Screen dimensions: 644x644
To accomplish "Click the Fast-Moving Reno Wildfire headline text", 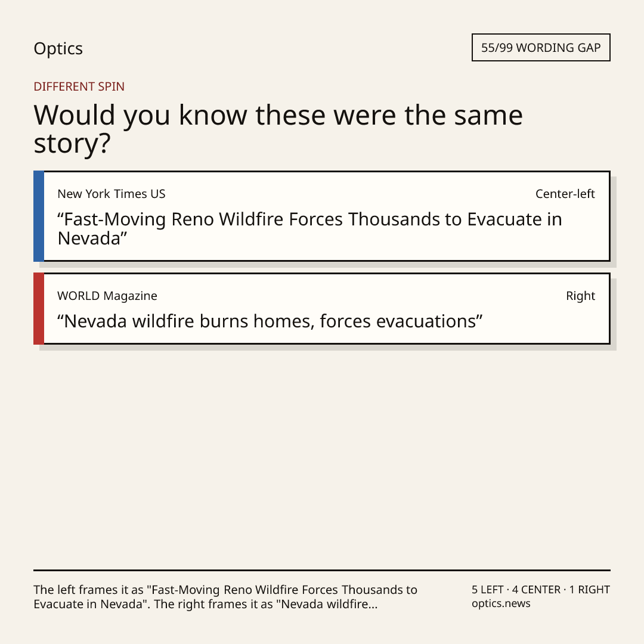I will tap(309, 229).
